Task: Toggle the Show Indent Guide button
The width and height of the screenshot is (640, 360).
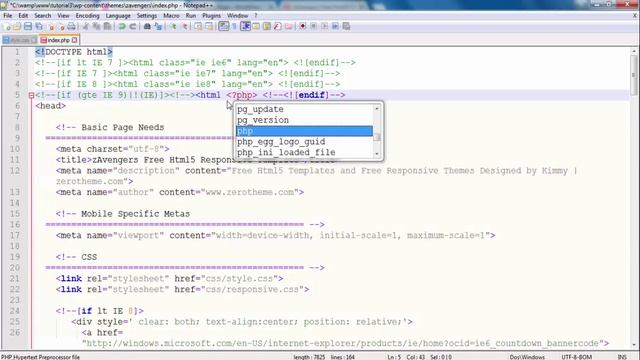Action: coord(245,27)
